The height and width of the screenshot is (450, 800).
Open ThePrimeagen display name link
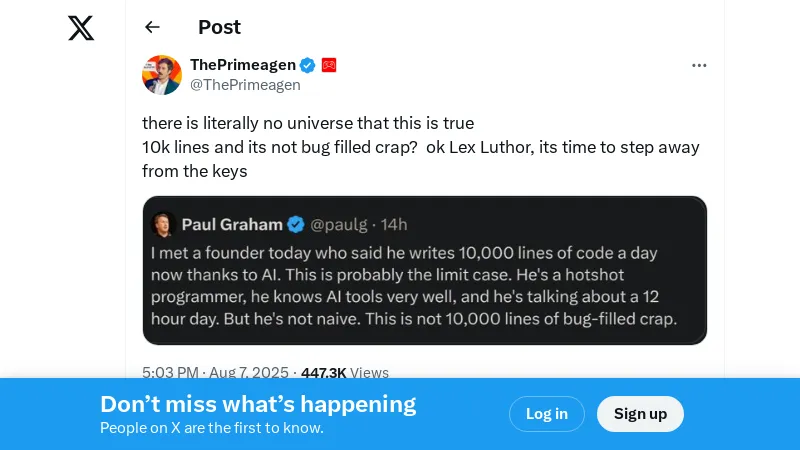point(243,65)
